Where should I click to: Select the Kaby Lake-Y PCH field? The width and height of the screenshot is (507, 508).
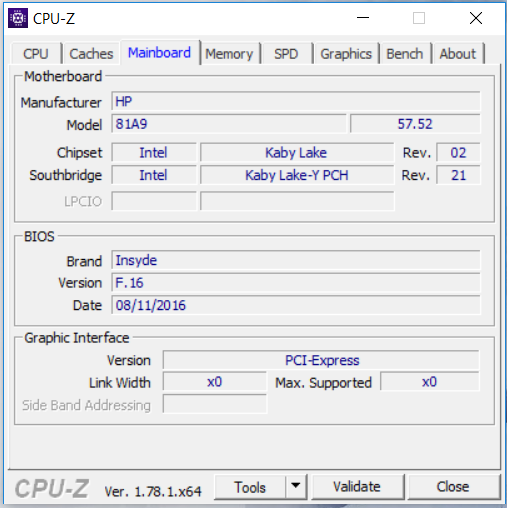coord(297,175)
